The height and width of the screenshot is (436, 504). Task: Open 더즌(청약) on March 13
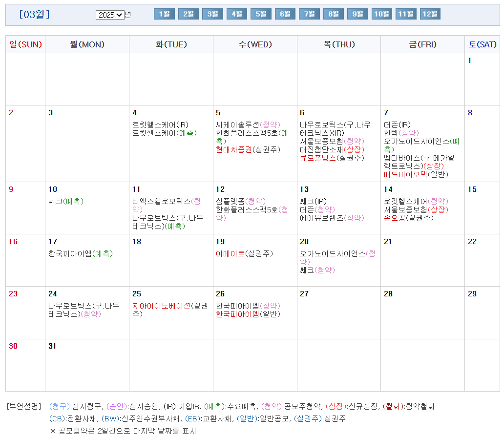coord(317,210)
